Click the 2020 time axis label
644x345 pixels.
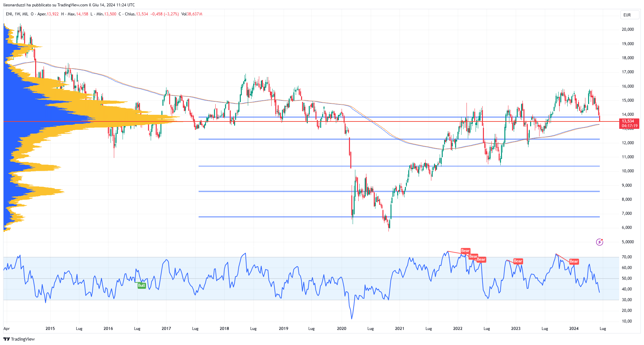coord(342,329)
